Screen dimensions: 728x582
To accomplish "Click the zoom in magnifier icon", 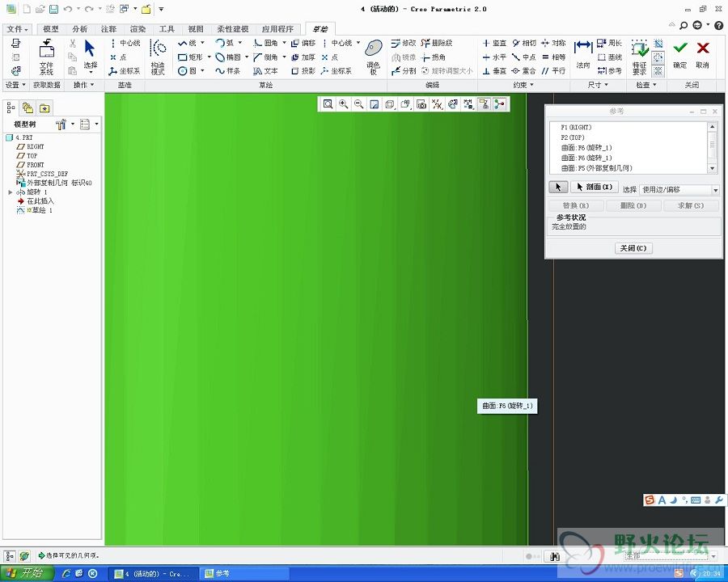I will pyautogui.click(x=343, y=104).
